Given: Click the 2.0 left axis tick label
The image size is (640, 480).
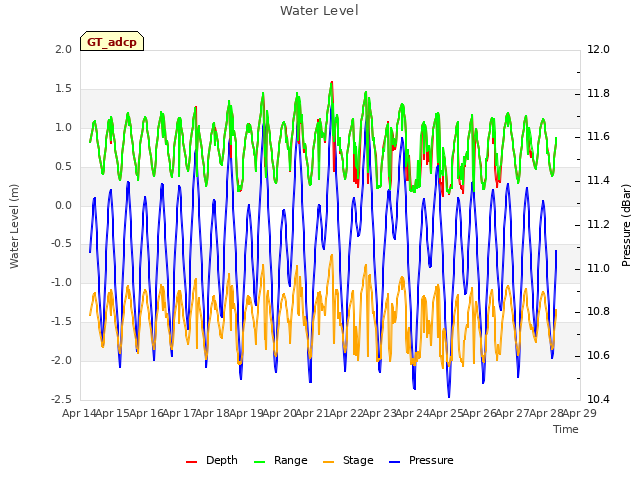Looking at the screenshot, I should point(63,49).
